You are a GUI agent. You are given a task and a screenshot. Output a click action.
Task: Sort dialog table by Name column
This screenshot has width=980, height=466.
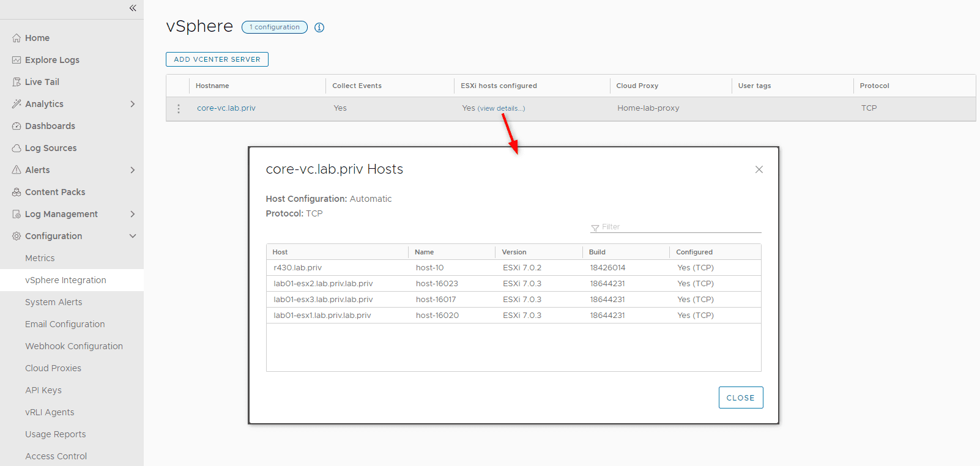424,252
